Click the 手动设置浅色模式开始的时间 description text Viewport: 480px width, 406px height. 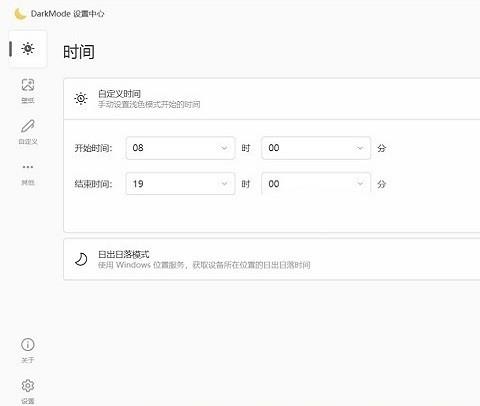click(149, 104)
